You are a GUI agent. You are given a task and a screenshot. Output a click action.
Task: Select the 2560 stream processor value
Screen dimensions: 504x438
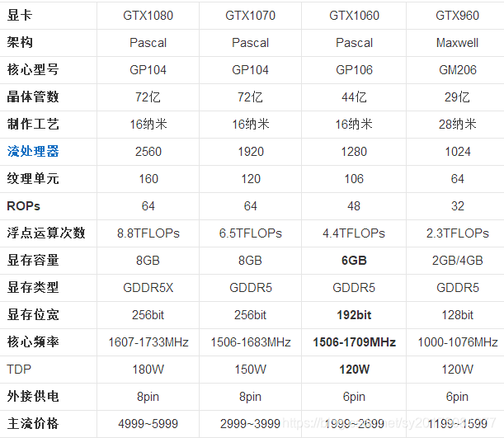pos(148,152)
